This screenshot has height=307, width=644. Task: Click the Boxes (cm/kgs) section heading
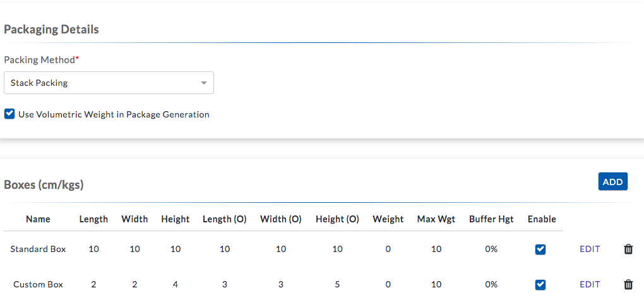pyautogui.click(x=44, y=185)
